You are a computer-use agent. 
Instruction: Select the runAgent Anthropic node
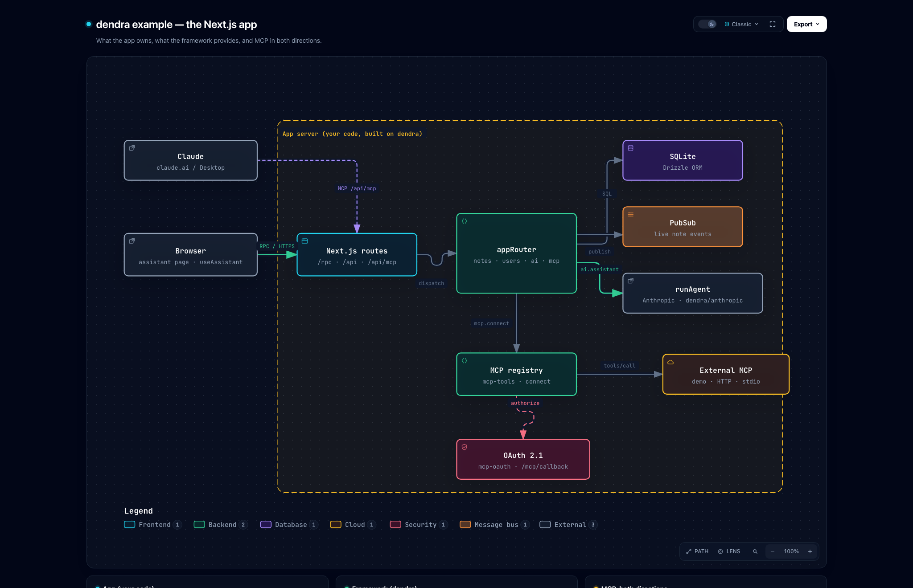coord(693,293)
